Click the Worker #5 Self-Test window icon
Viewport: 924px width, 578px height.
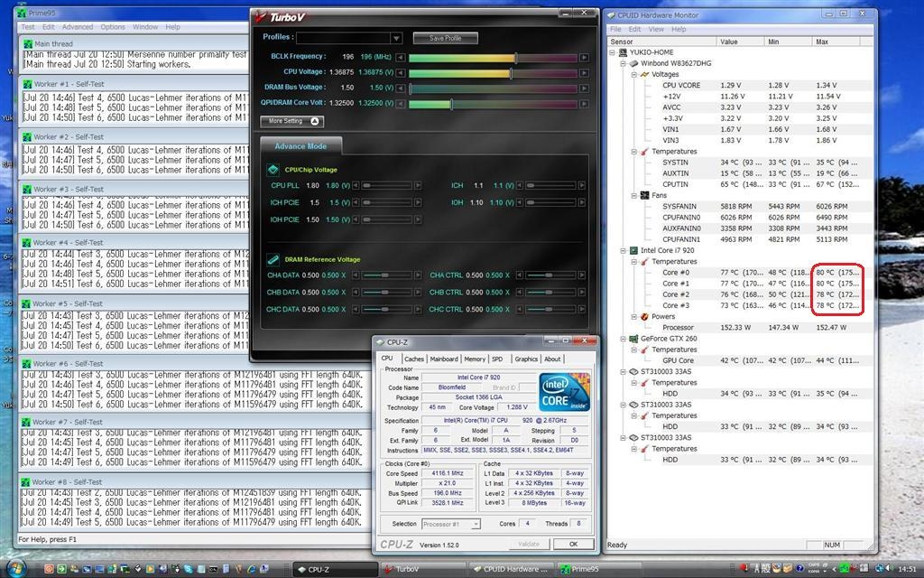pos(26,303)
